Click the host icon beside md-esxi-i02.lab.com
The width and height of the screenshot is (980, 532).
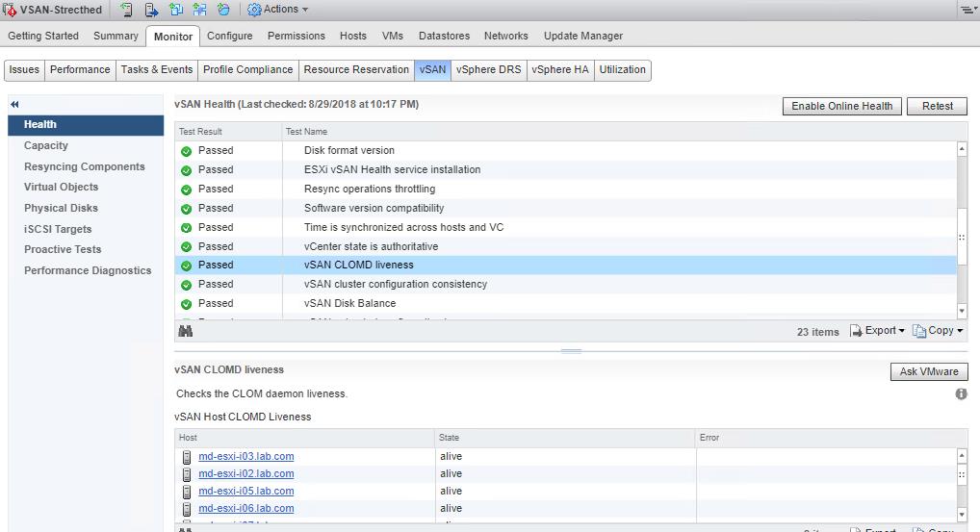coord(186,474)
